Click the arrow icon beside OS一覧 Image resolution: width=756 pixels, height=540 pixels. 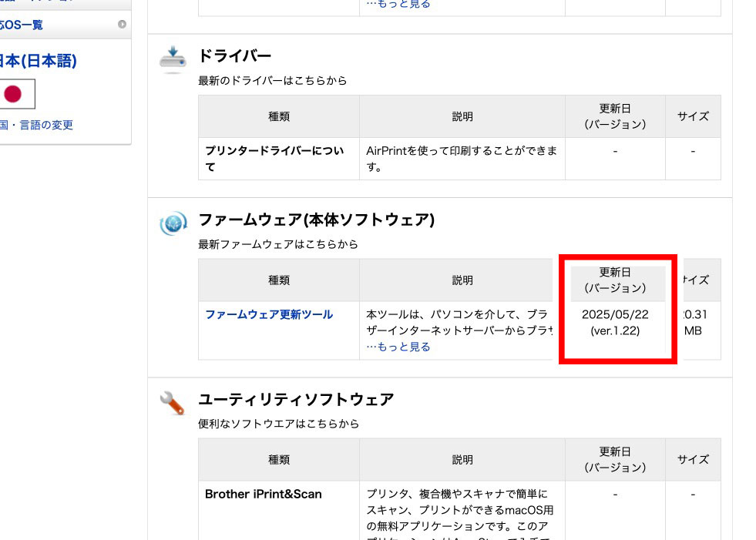pos(122,25)
